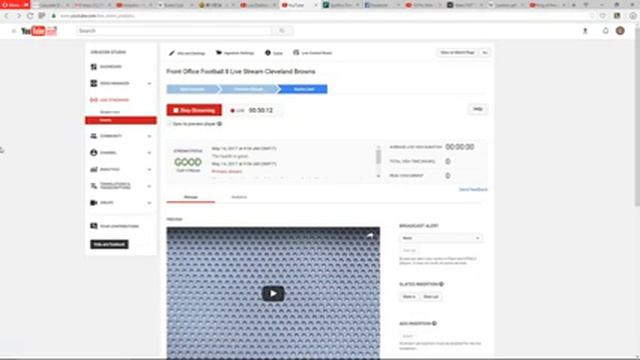
Task: Switch to the Analytics tab
Action: [x=239, y=197]
